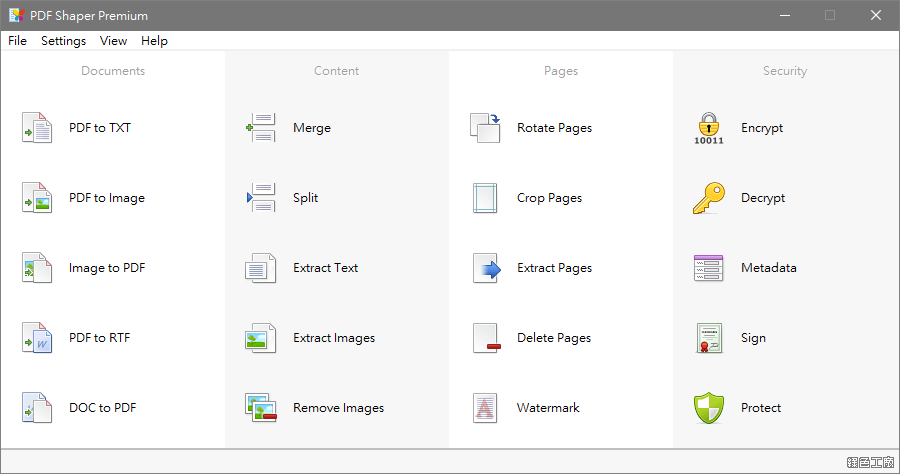Click the Remove Images icon
The image size is (900, 474).
tap(261, 407)
